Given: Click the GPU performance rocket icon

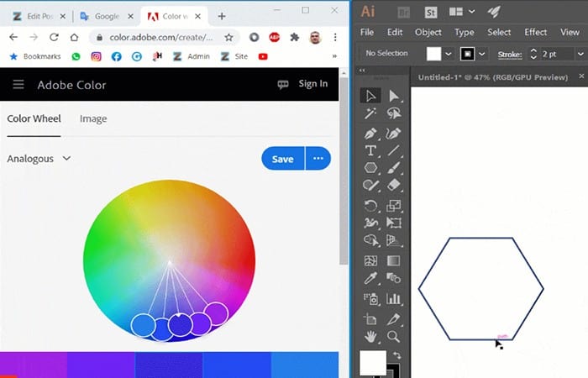Looking at the screenshot, I should pyautogui.click(x=494, y=12).
